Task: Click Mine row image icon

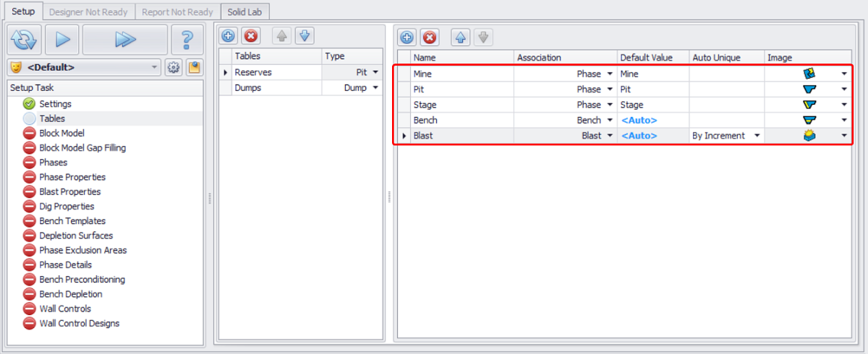Action: pos(809,74)
